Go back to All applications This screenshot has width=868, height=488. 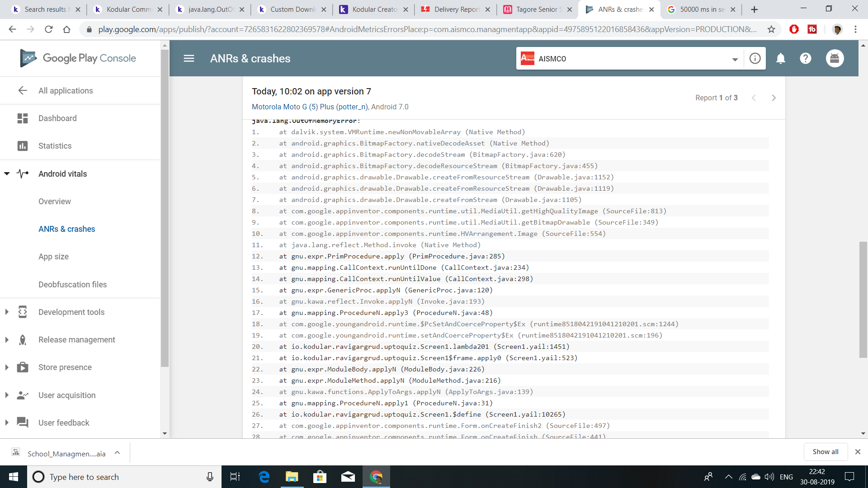65,90
